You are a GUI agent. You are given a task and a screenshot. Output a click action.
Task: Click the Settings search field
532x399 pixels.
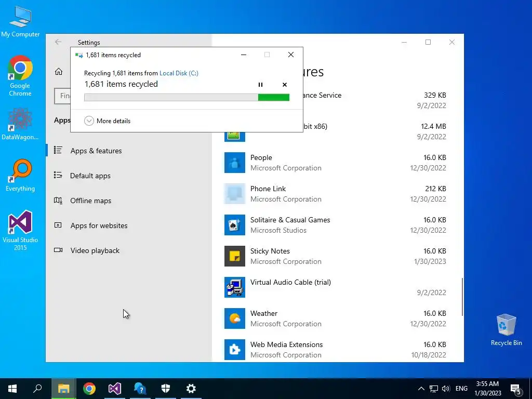click(x=62, y=96)
